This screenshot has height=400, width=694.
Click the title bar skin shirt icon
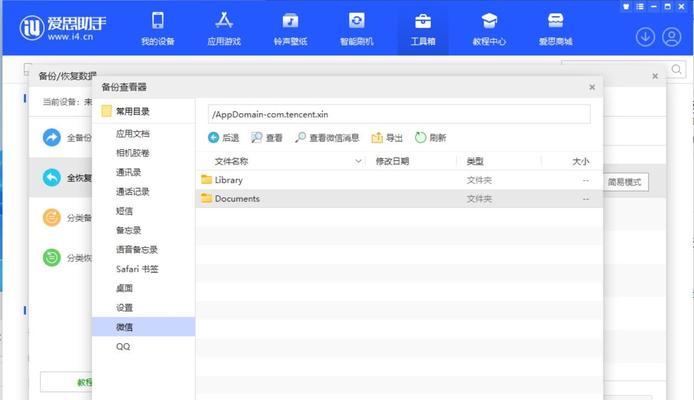coord(626,7)
